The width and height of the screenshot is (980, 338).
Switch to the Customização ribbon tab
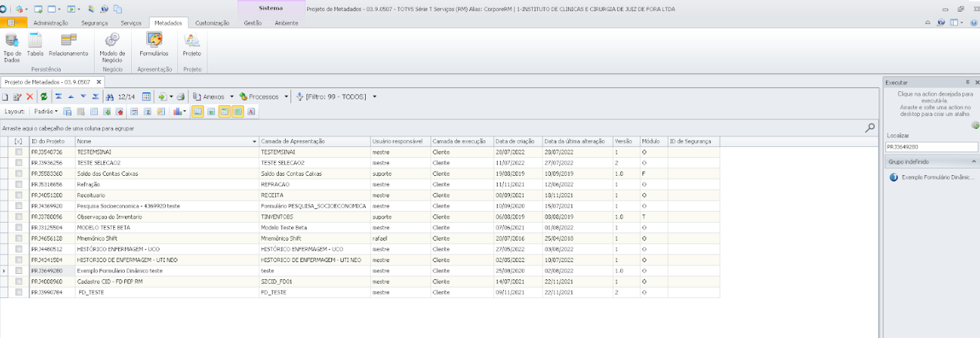coord(213,23)
